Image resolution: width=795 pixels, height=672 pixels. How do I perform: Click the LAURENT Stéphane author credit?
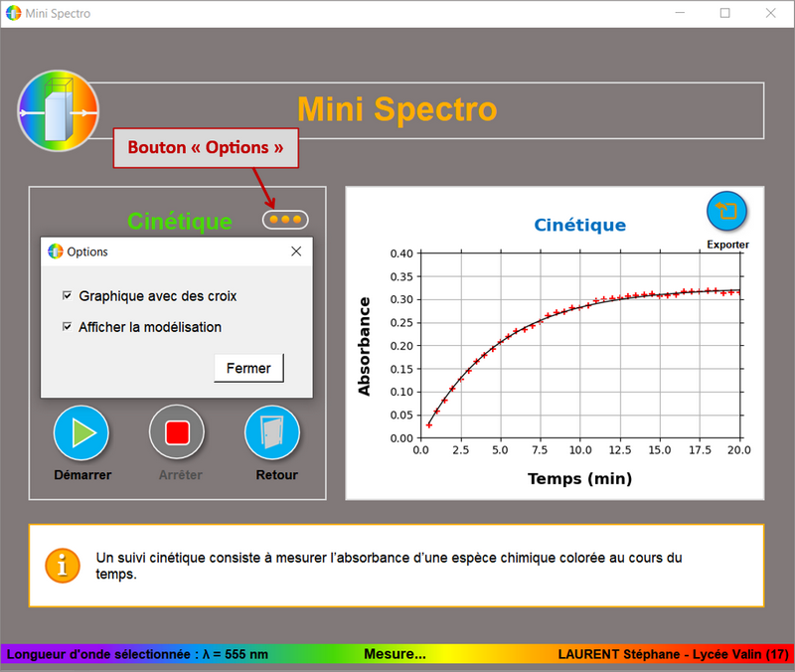[674, 654]
